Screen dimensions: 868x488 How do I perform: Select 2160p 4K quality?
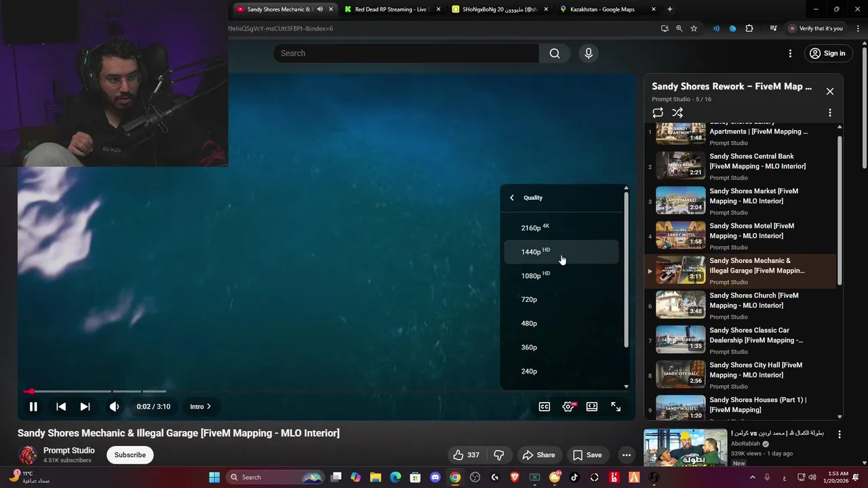561,228
